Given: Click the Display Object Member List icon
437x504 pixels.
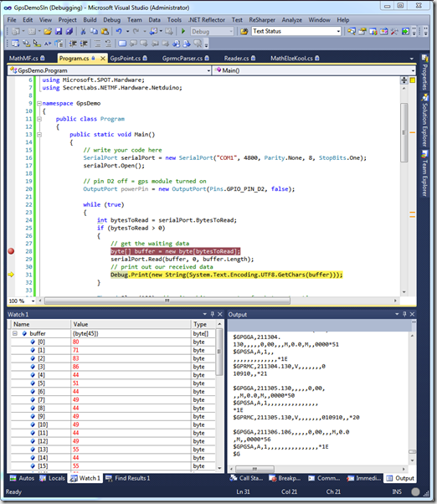Looking at the screenshot, I should pos(15,44).
